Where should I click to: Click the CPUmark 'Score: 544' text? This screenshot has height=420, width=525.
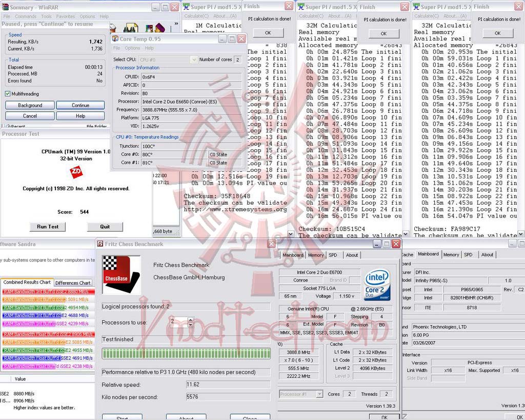click(73, 212)
